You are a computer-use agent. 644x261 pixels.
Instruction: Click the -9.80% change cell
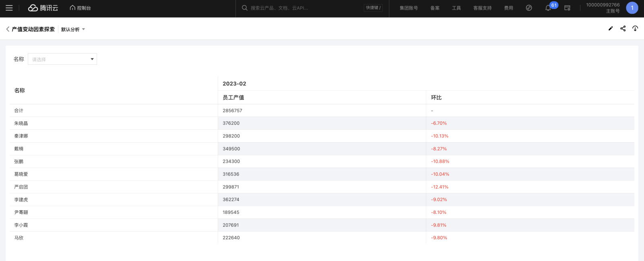pos(439,238)
